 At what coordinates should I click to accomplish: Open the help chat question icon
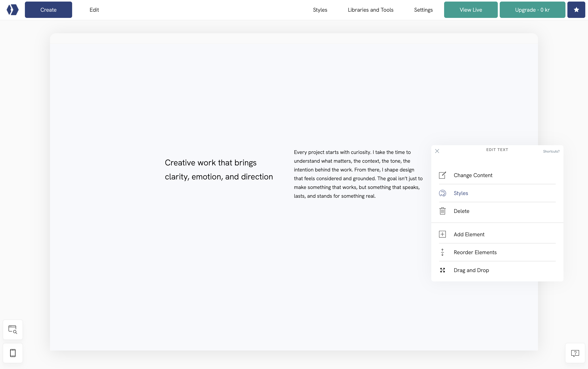(x=575, y=353)
